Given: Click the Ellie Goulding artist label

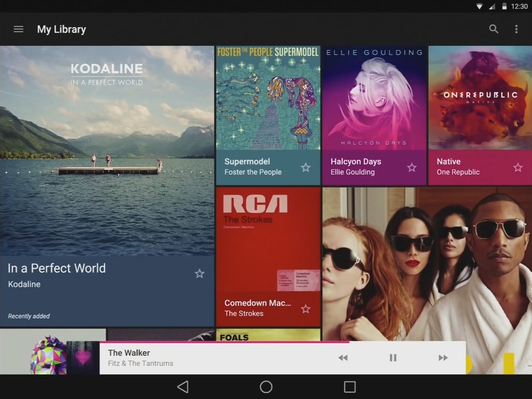Looking at the screenshot, I should pos(353,172).
